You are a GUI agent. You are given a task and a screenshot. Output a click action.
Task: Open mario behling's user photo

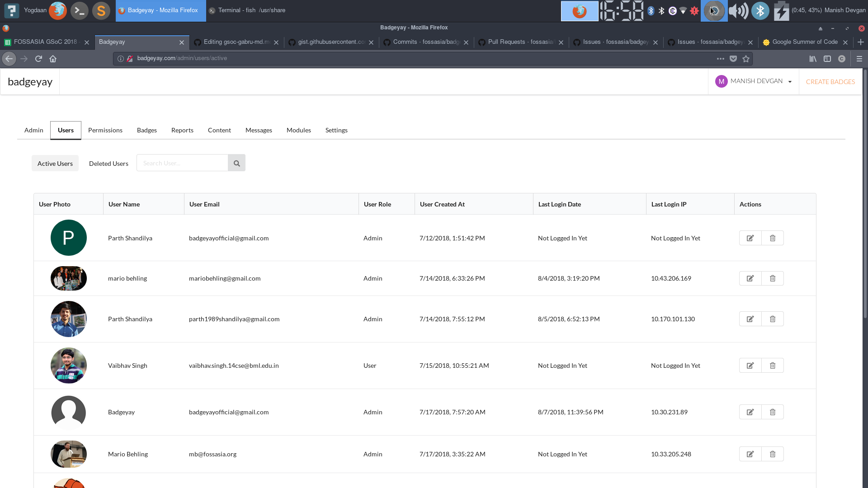(x=69, y=278)
